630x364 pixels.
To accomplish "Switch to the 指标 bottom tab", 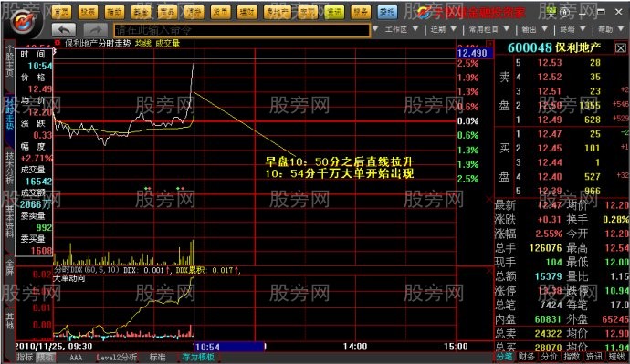I will click(x=25, y=357).
